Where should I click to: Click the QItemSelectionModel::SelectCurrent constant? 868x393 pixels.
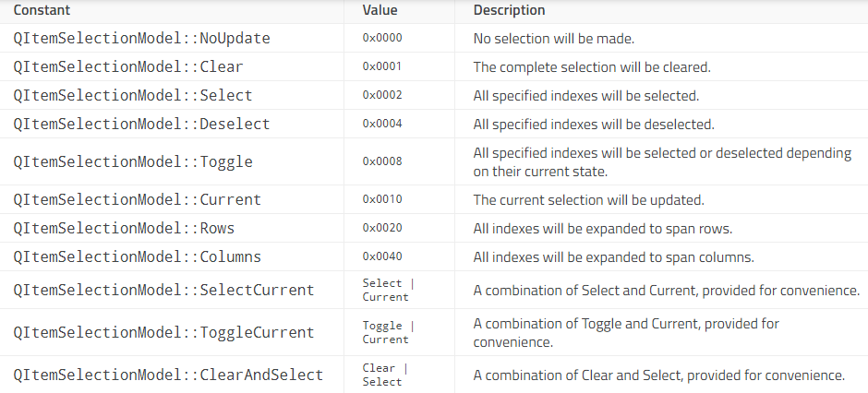tap(163, 291)
